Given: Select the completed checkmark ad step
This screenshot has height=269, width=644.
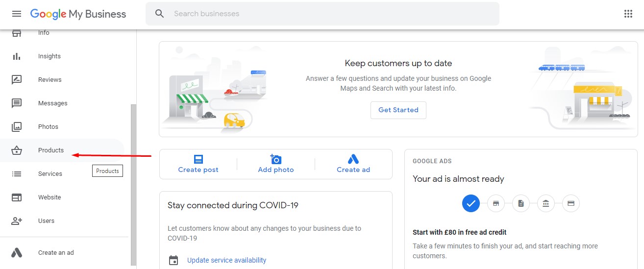Looking at the screenshot, I should coord(471,203).
